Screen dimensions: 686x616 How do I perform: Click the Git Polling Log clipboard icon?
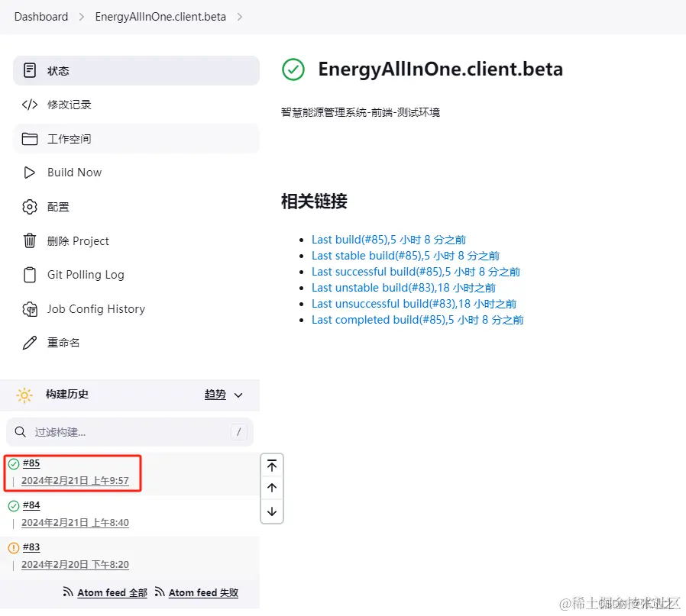(29, 275)
